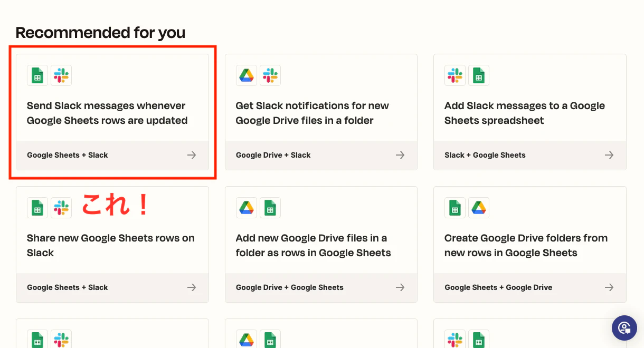Click 'Recommended for you' heading
Viewport: 644px width, 348px height.
(x=100, y=33)
